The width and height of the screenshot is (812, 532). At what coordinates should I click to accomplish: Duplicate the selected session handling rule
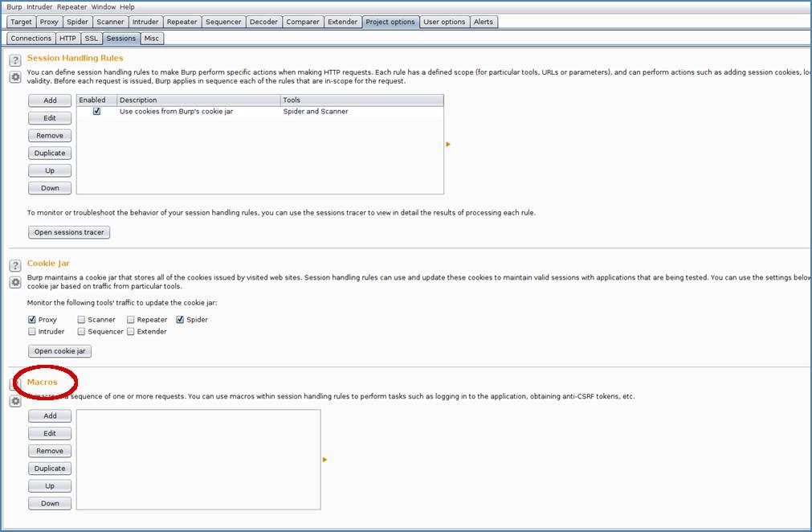50,153
